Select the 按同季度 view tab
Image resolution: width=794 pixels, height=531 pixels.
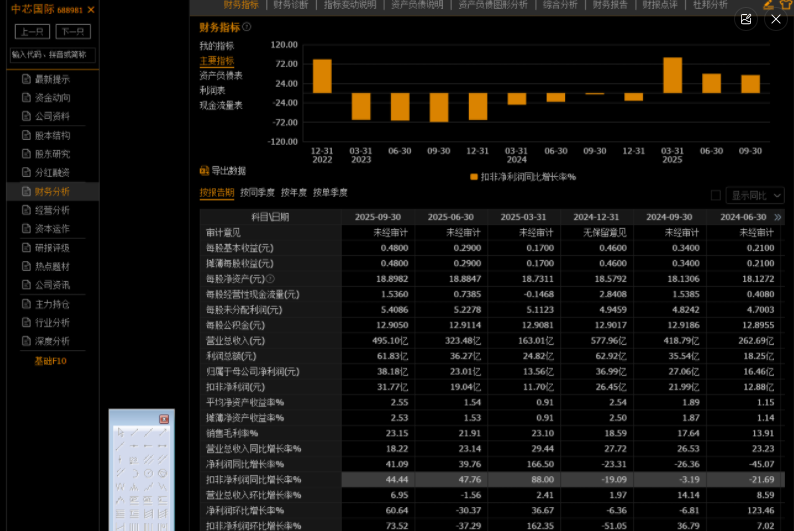point(257,193)
